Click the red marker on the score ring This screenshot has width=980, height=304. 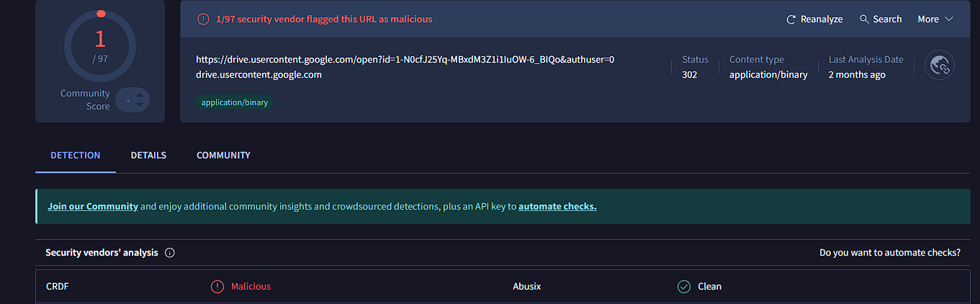click(101, 13)
